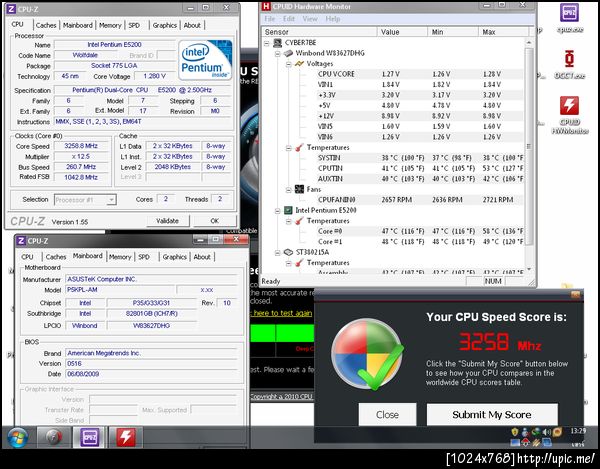The width and height of the screenshot is (600, 469).
Task: Open the cpuz.exe desktop shortcut icon
Action: 569,13
